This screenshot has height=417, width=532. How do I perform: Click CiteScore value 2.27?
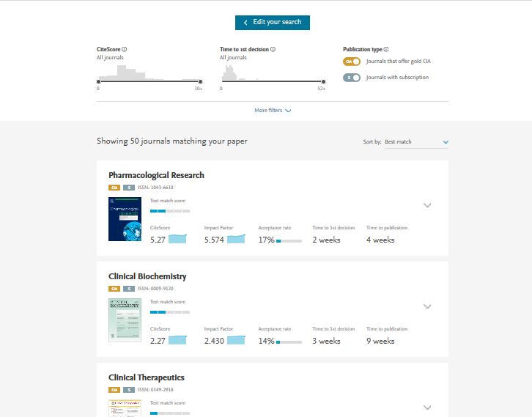158,341
